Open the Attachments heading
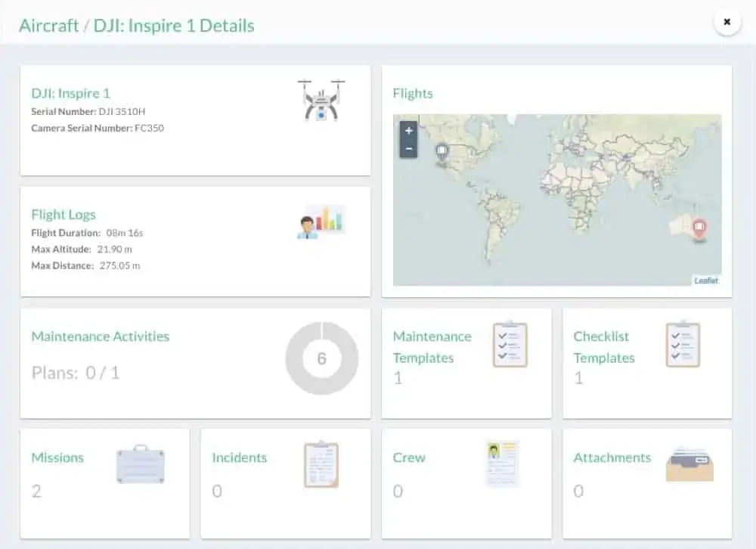The image size is (756, 549). (612, 457)
